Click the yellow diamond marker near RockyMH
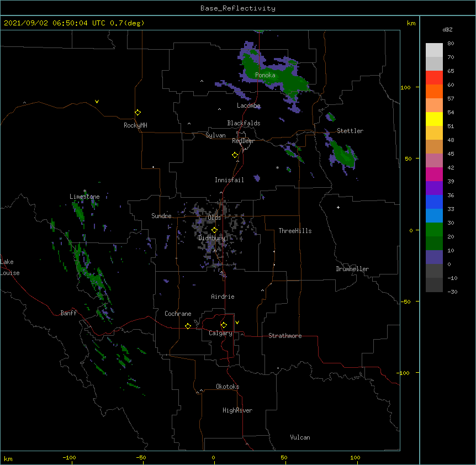Image resolution: width=476 pixels, height=465 pixels. pyautogui.click(x=137, y=113)
